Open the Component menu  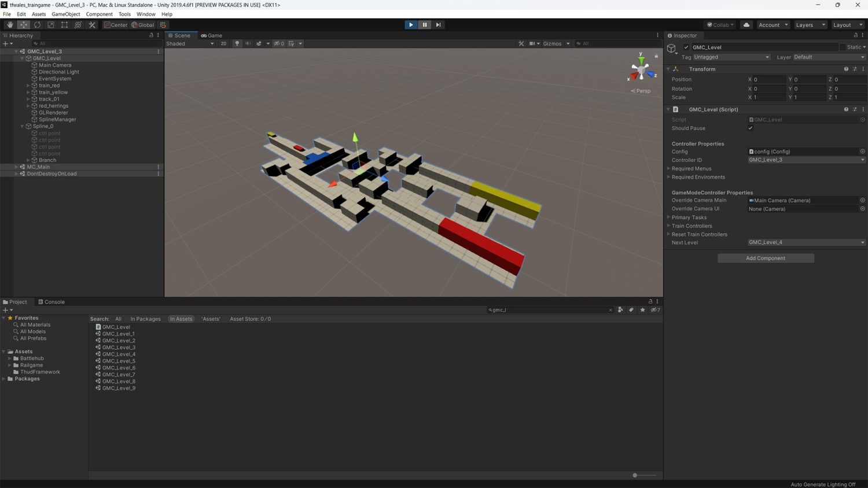pos(99,14)
